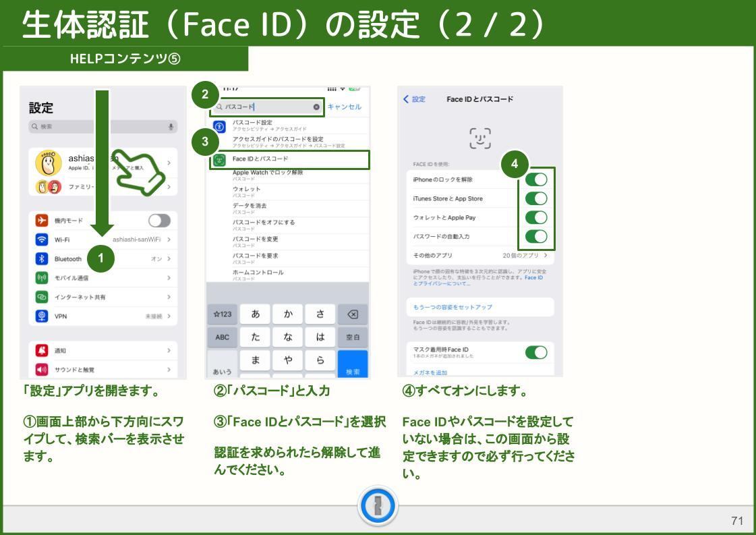
Task: Tap the blue accessibility icon beside パスコード設定
Action: click(219, 126)
